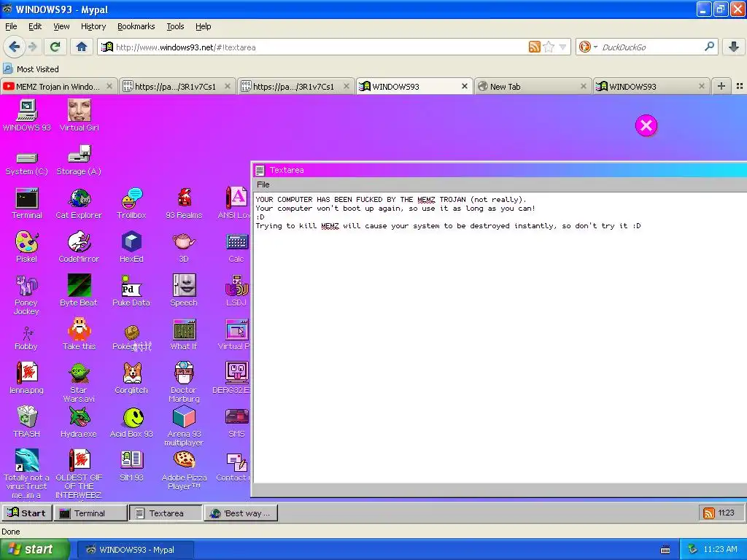Open the Robby icon
The image size is (747, 560).
click(27, 338)
